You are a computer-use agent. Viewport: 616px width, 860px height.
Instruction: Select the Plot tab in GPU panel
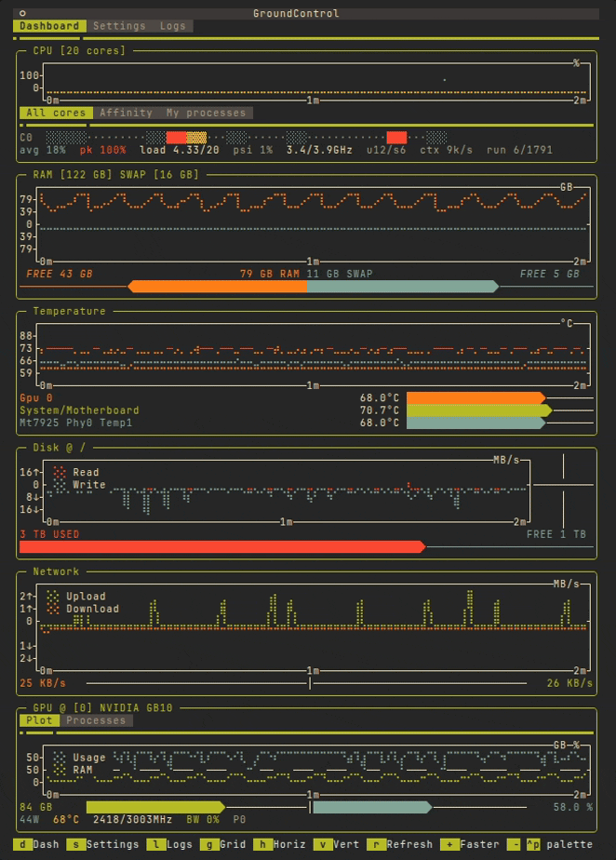[x=39, y=720]
